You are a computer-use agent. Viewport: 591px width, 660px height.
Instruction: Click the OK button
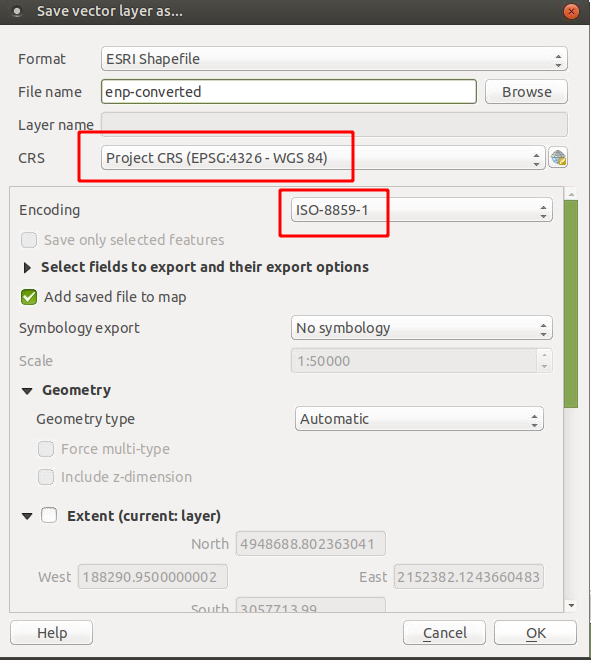point(535,633)
